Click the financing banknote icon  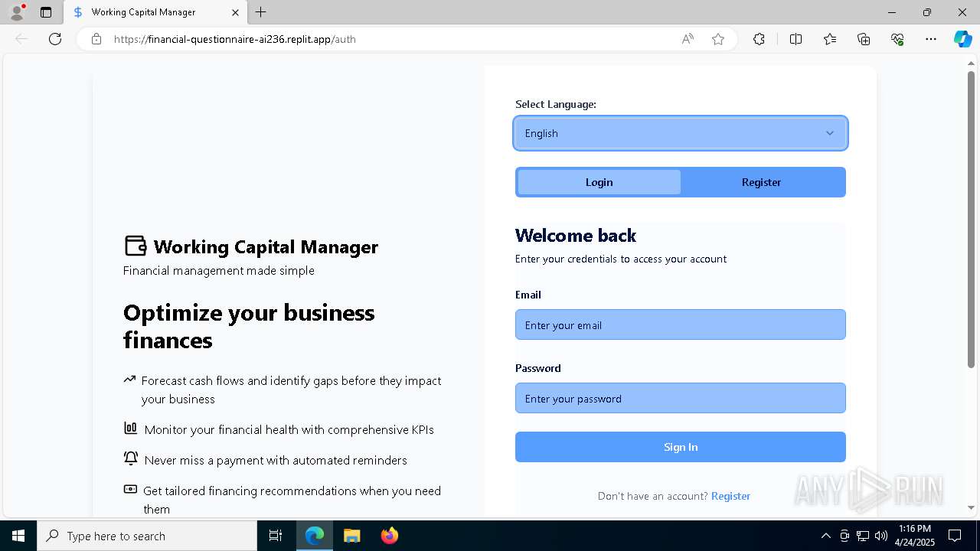click(130, 490)
